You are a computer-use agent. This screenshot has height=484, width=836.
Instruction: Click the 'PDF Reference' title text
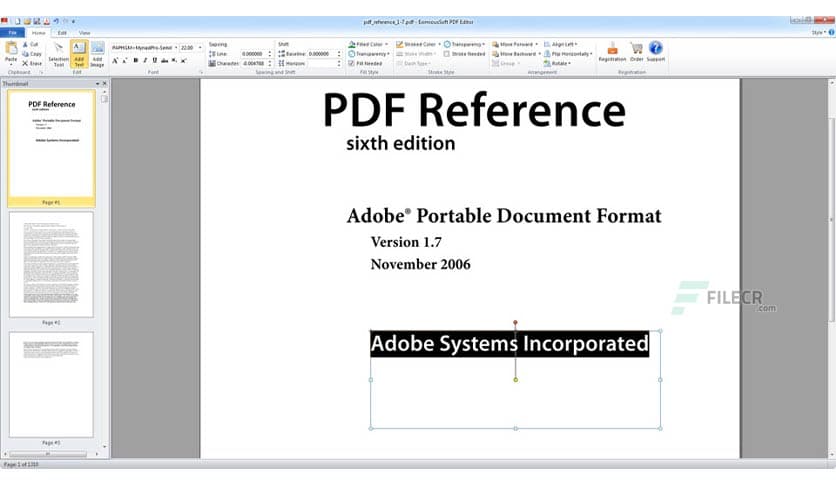click(474, 110)
